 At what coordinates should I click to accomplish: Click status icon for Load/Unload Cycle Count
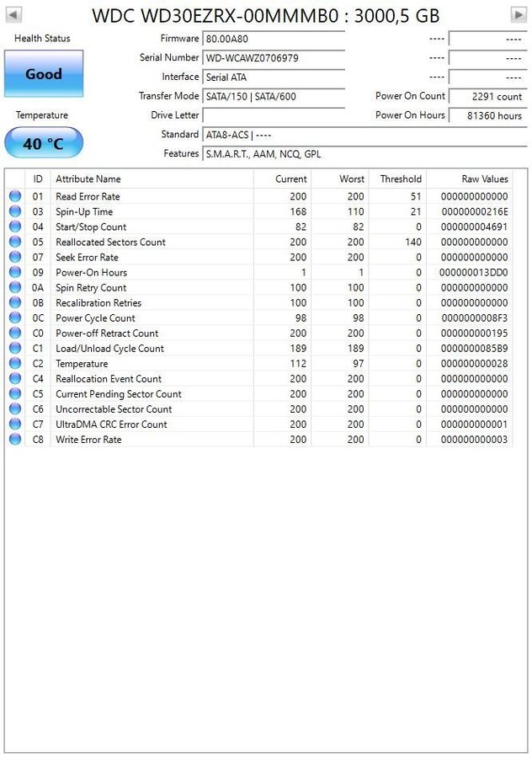click(15, 348)
